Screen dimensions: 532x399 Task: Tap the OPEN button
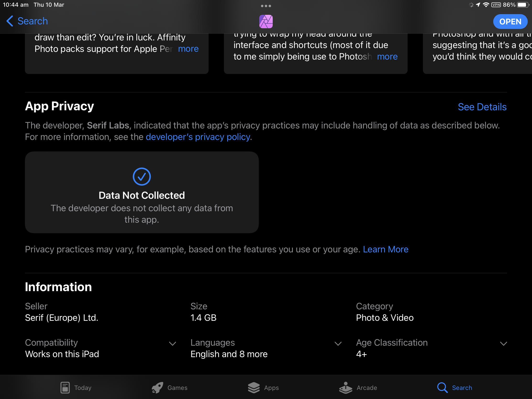click(x=510, y=21)
